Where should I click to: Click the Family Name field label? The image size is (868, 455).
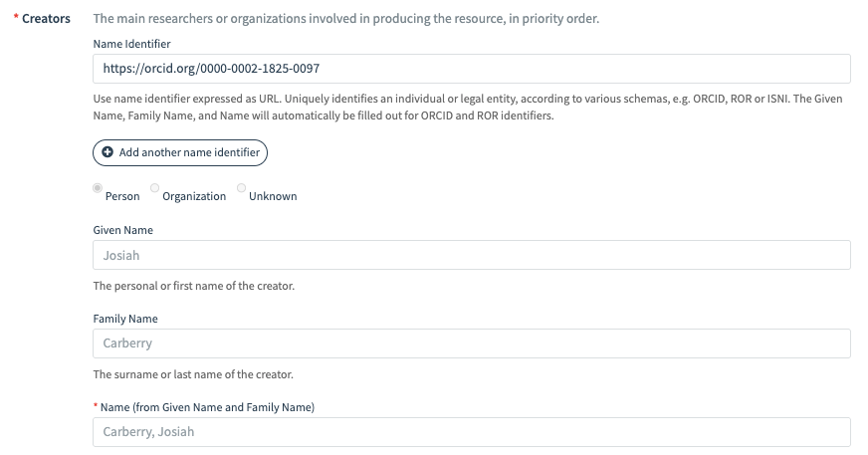click(125, 319)
